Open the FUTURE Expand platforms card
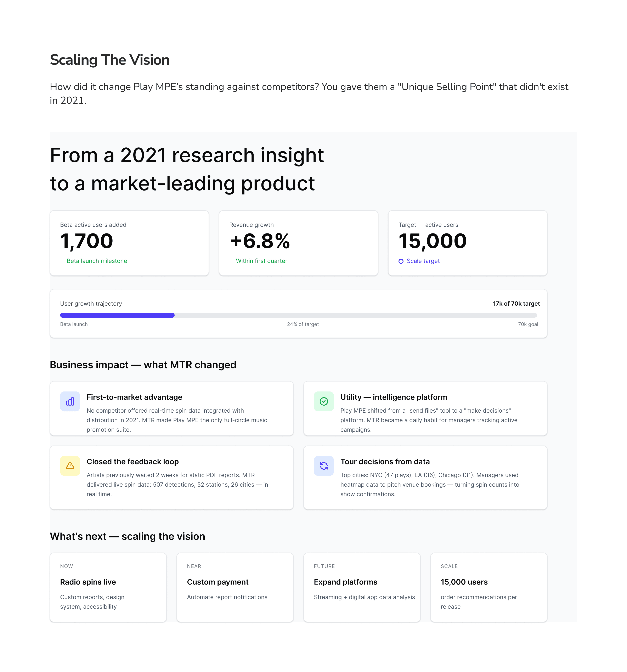This screenshot has height=672, width=627. tap(362, 587)
